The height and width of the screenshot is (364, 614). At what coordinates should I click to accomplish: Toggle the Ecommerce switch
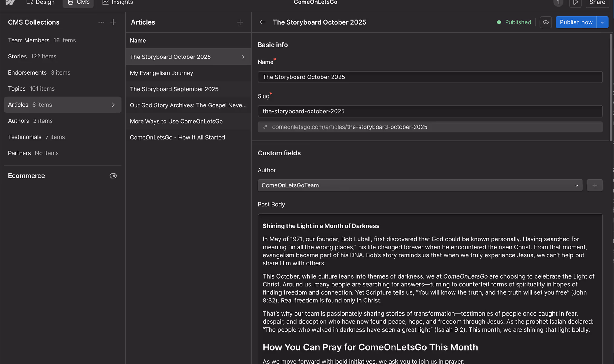pyautogui.click(x=113, y=176)
